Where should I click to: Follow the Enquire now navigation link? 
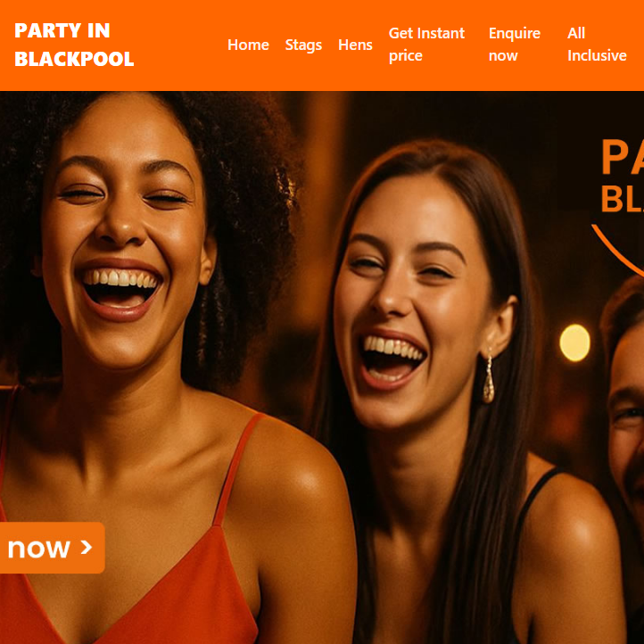(514, 45)
